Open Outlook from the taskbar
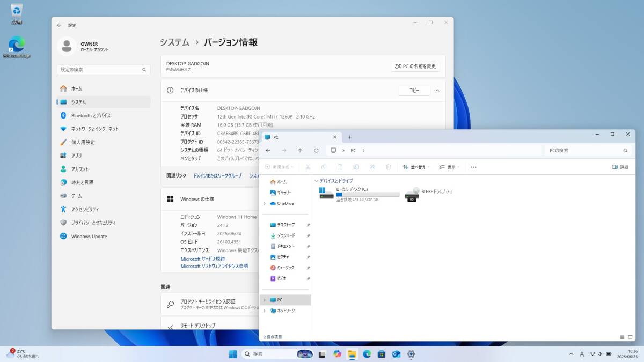644x362 pixels. [x=397, y=354]
